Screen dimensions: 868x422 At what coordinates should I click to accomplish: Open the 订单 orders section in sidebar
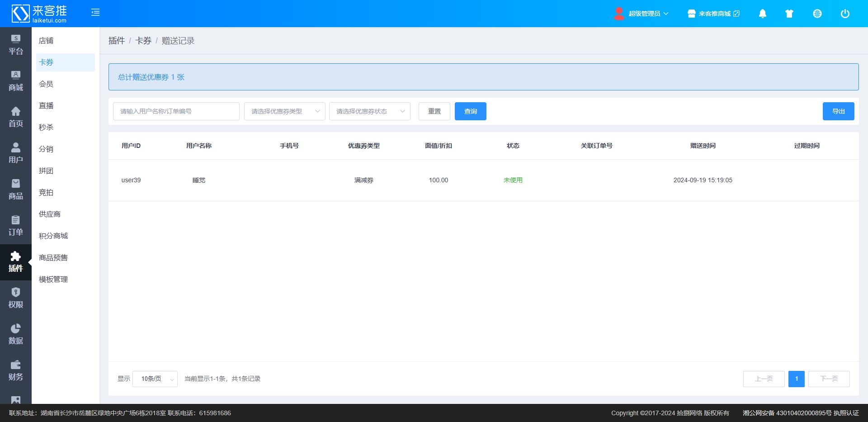[16, 226]
